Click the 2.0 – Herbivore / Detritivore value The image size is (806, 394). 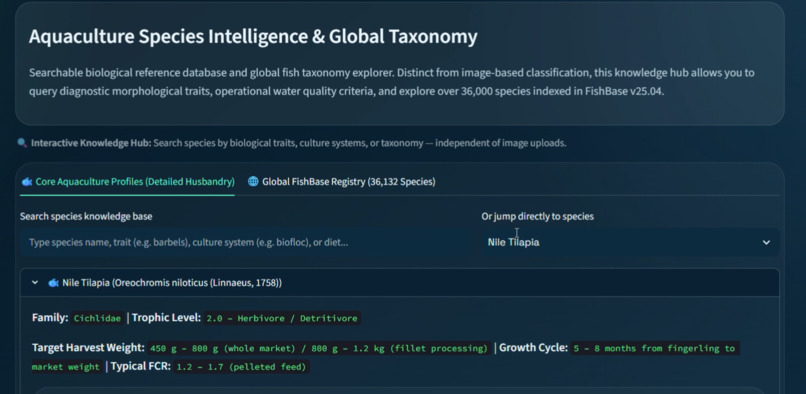click(x=282, y=318)
